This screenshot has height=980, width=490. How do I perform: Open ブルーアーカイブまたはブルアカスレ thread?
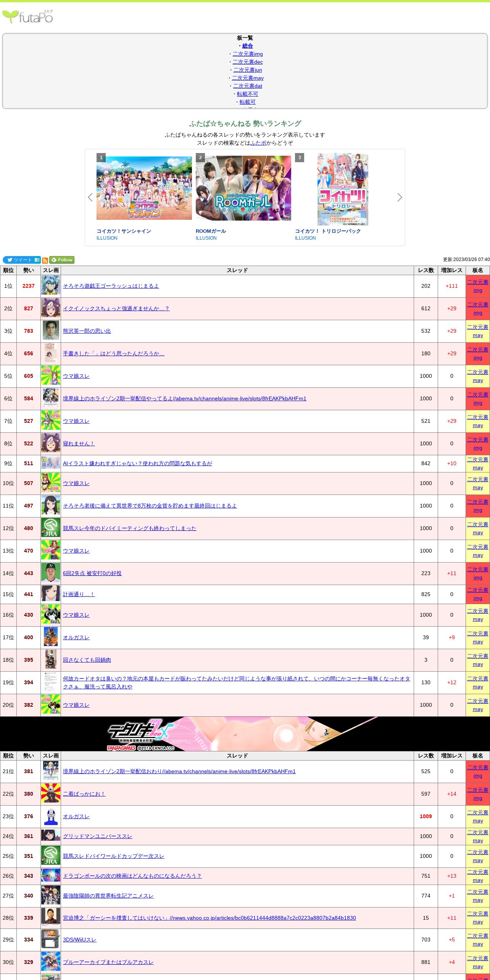tap(108, 962)
